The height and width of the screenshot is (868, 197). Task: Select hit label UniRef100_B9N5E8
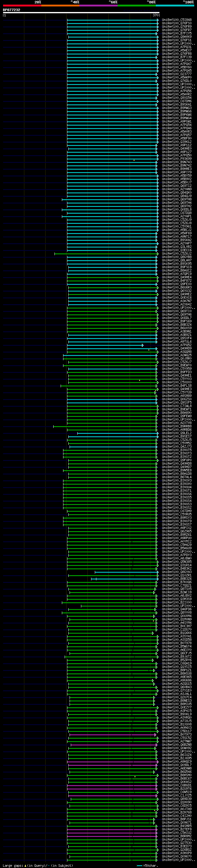pos(177,470)
